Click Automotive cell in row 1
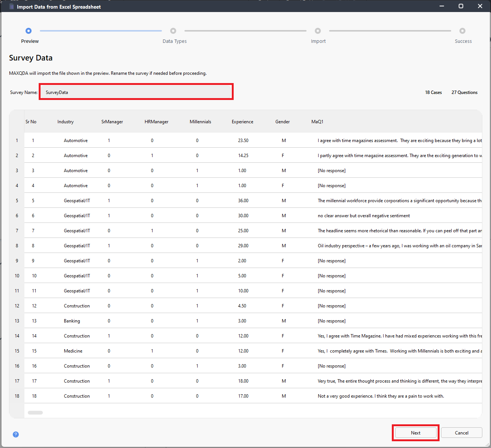The width and height of the screenshot is (491, 448). 76,141
